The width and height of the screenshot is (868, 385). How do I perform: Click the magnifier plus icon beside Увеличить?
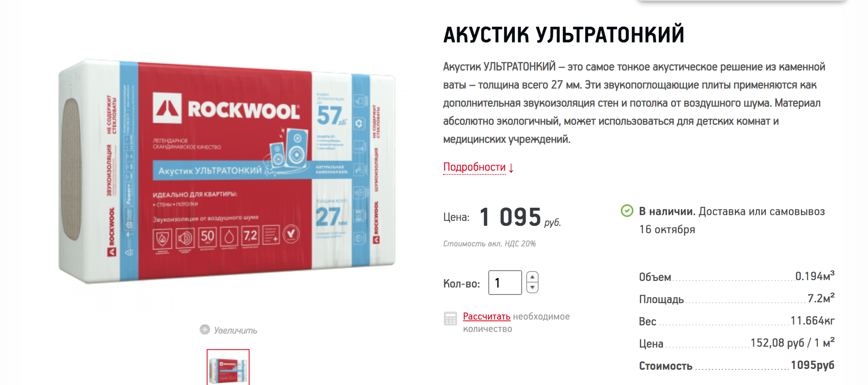click(x=205, y=329)
